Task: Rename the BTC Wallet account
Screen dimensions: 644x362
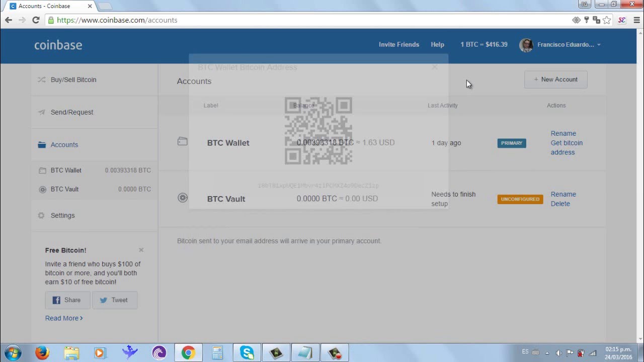Action: tap(563, 133)
